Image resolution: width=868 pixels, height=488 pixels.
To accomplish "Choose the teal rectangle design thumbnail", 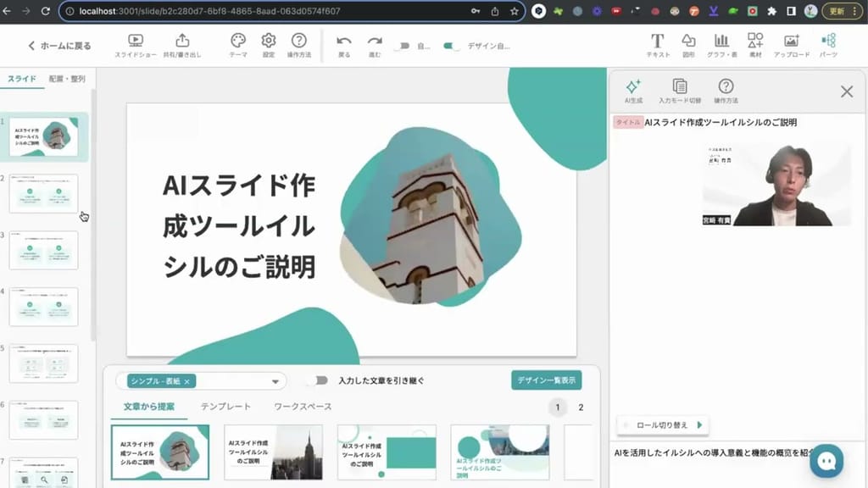I will coord(387,452).
